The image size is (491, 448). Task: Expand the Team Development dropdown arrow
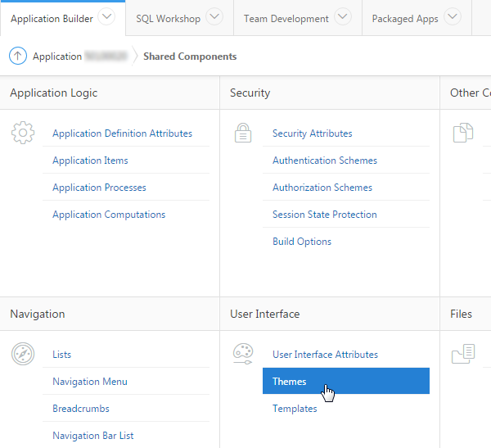point(342,17)
